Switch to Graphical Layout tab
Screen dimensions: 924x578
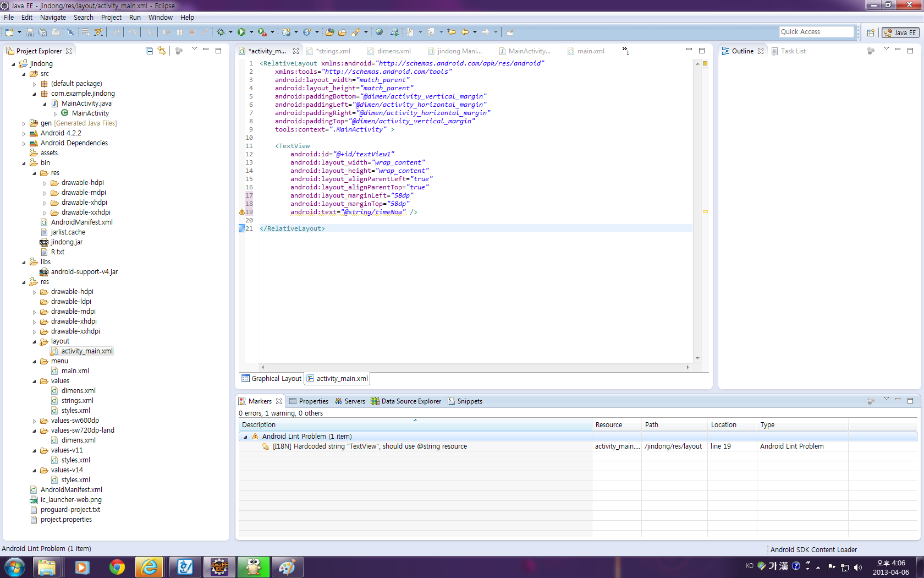(272, 379)
